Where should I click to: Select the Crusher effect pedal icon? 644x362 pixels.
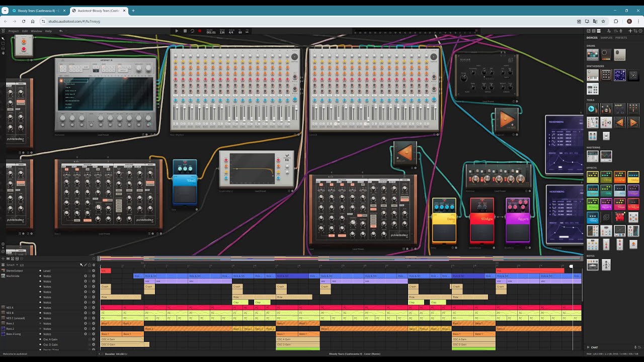point(619,176)
